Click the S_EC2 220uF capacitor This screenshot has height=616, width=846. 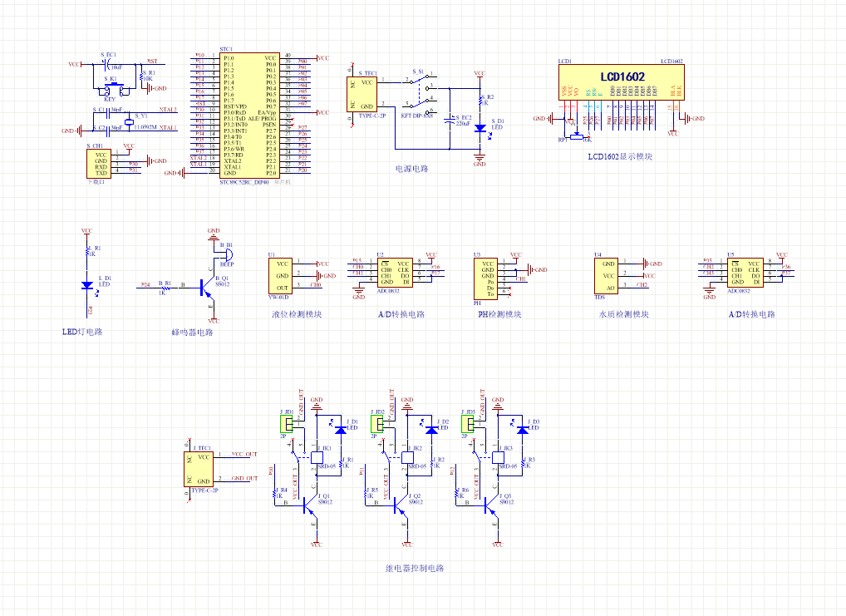(x=451, y=122)
